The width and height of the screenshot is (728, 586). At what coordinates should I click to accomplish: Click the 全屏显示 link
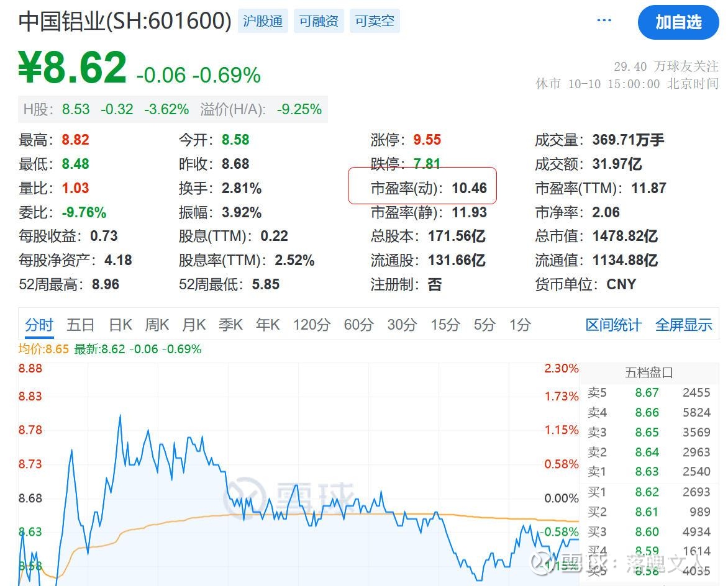(683, 325)
